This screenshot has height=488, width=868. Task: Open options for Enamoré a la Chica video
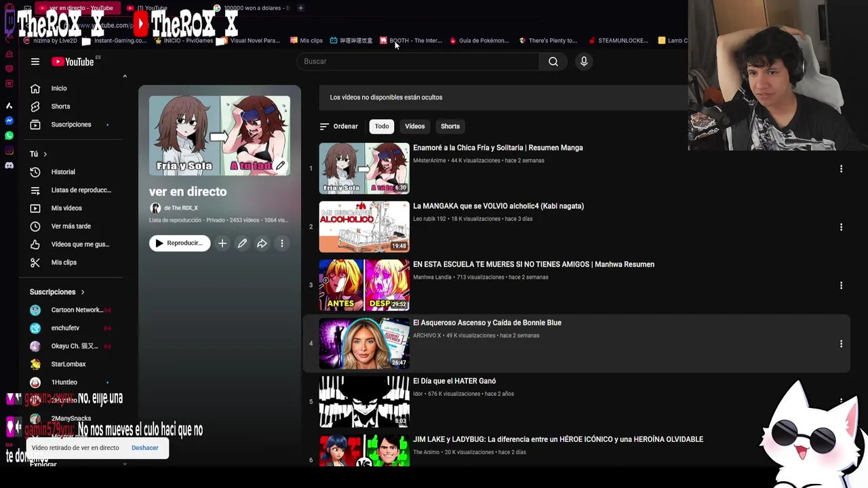[841, 169]
